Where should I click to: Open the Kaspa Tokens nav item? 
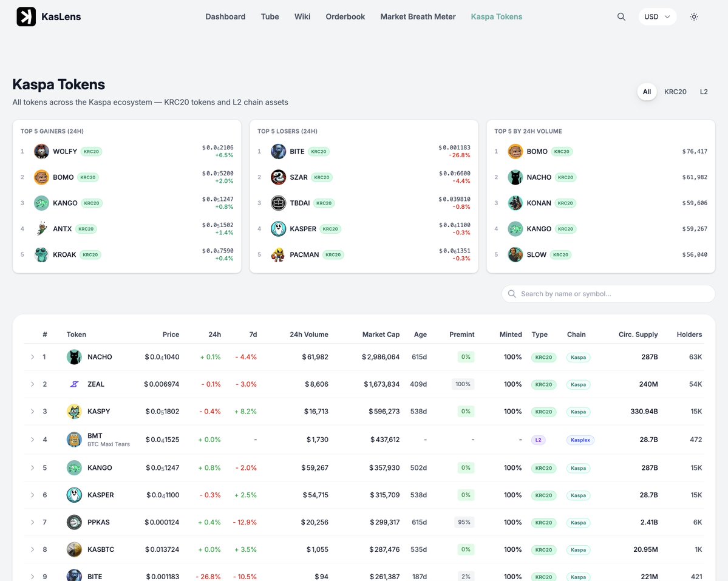(496, 17)
